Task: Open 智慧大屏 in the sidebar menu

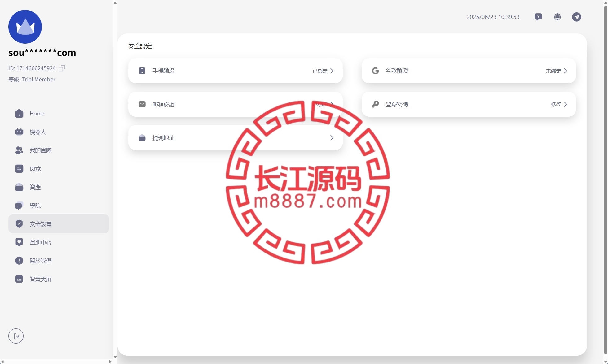Action: [59, 279]
